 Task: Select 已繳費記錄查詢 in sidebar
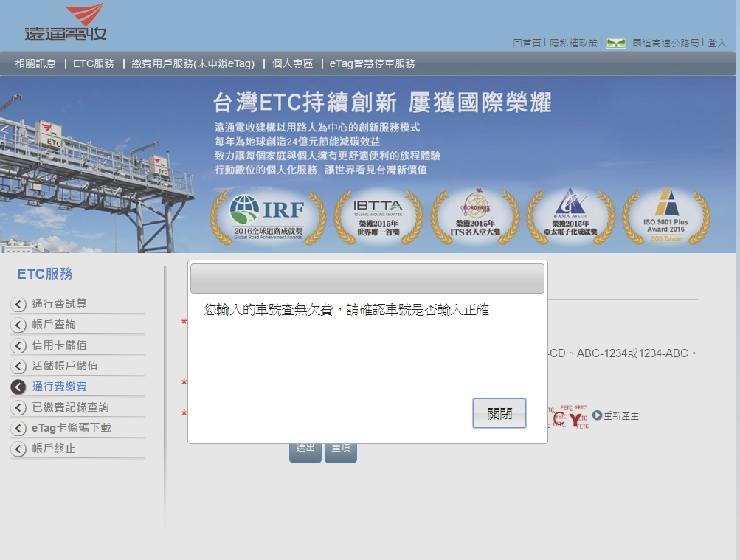pyautogui.click(x=70, y=407)
